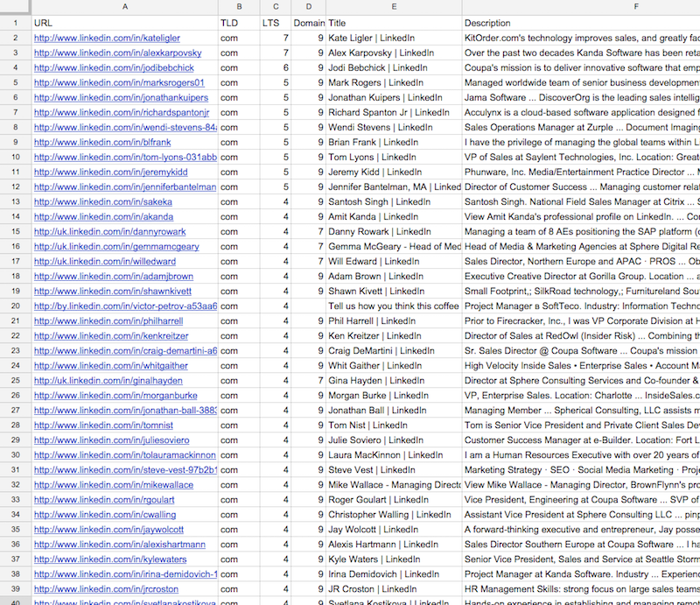Select the description starting 'Acculynx is a cloud-based'

[x=581, y=112]
